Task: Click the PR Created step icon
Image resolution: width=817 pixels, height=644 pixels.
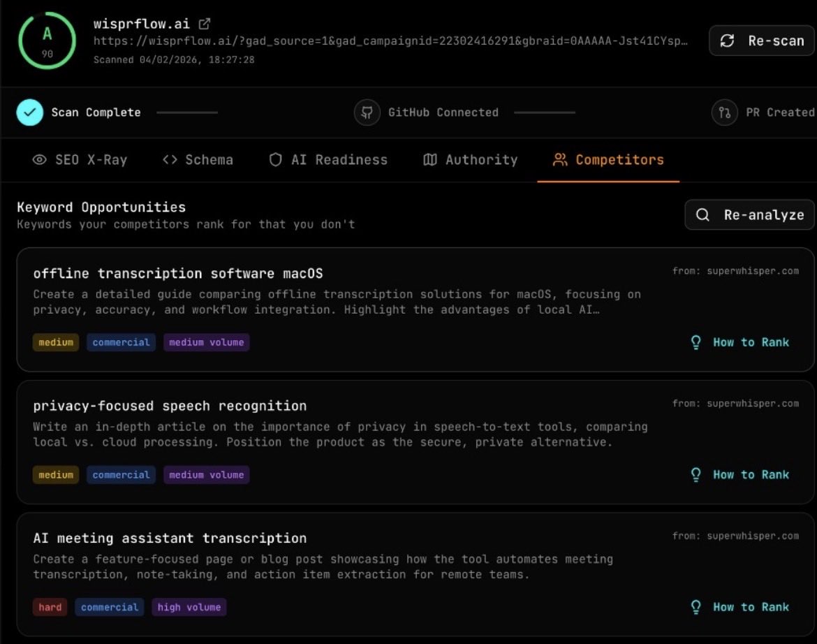Action: pos(724,112)
